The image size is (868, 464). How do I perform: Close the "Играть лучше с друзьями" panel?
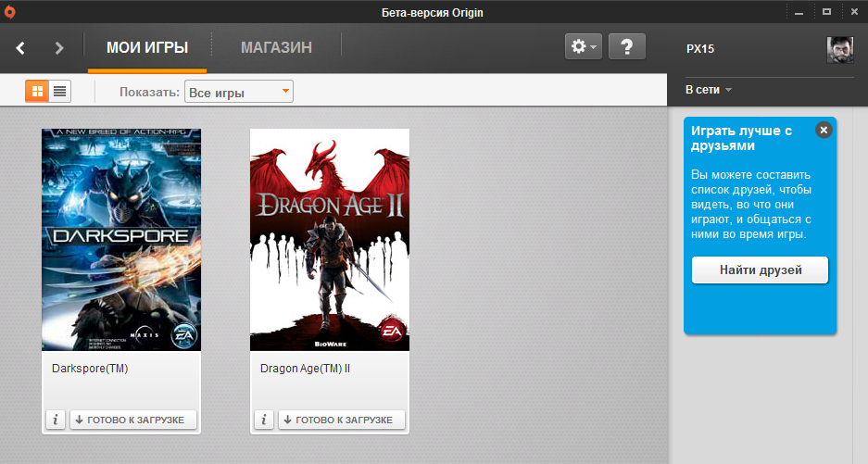point(824,130)
